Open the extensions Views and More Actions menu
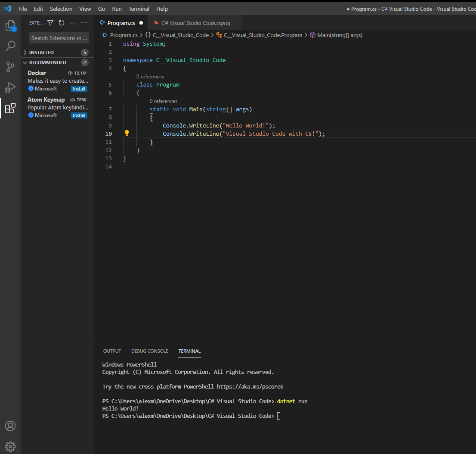Viewport: 476px width, 454px height. [84, 23]
